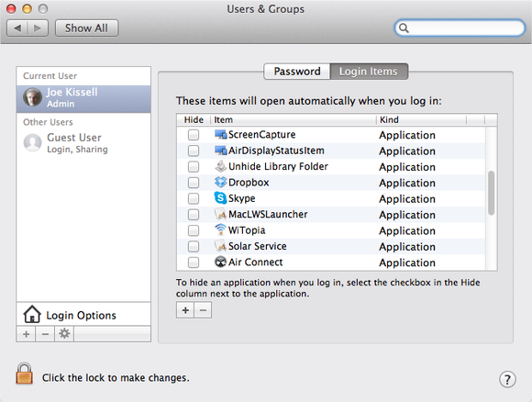Click the gear action menu under user list
Image resolution: width=532 pixels, height=402 pixels.
pos(64,334)
